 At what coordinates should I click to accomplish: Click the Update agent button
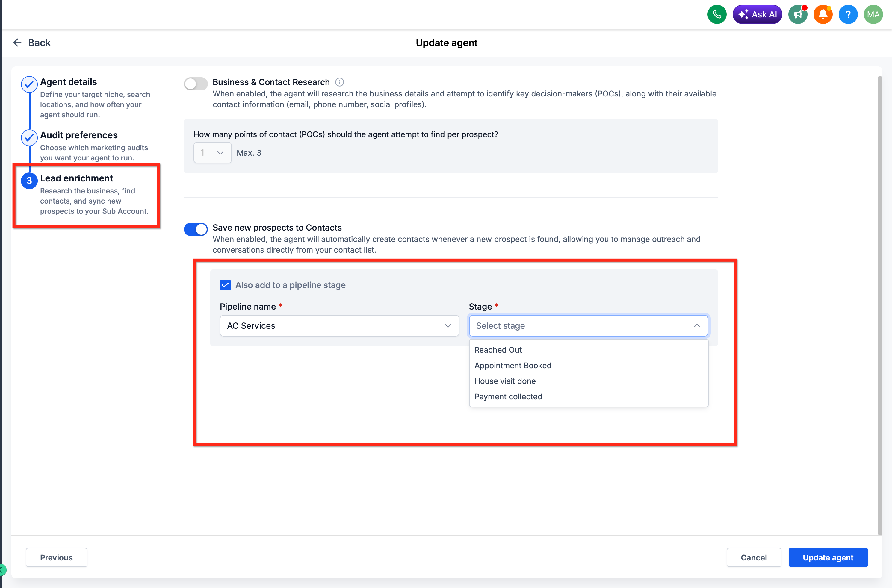pos(828,557)
